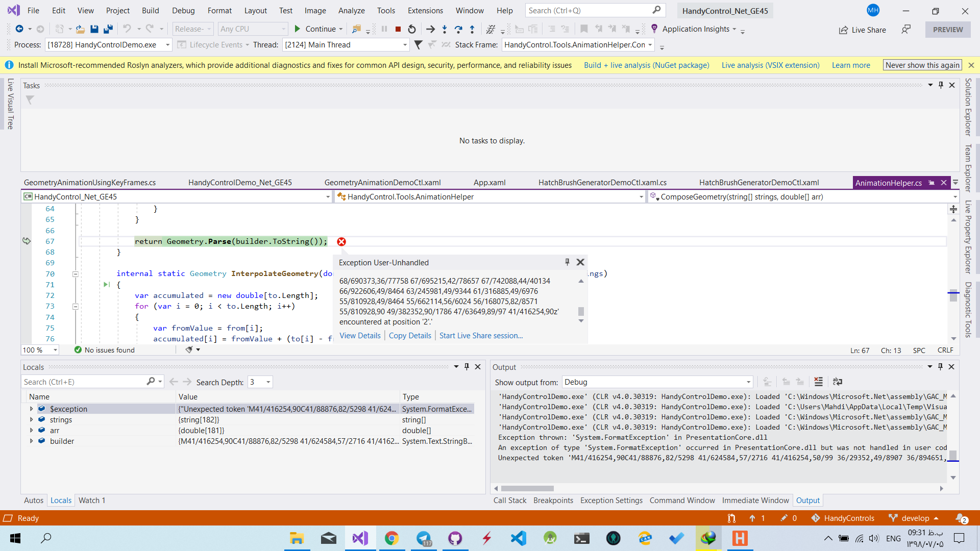
Task: Click Show Next Statement arrow icon
Action: pyautogui.click(x=430, y=29)
